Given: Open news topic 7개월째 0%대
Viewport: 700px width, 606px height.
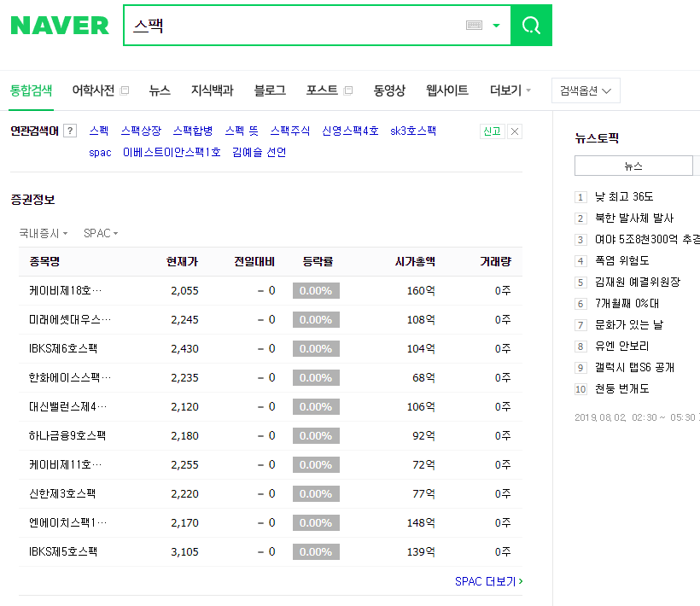Looking at the screenshot, I should coord(627,304).
